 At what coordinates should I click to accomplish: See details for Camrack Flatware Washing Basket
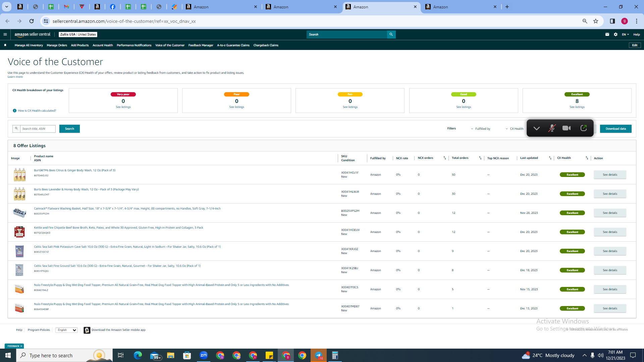(610, 213)
